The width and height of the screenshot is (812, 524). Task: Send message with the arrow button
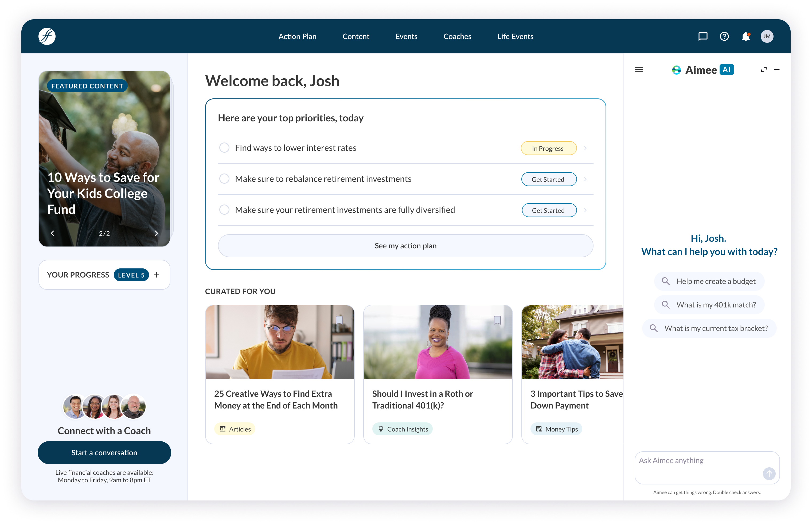[x=769, y=473]
